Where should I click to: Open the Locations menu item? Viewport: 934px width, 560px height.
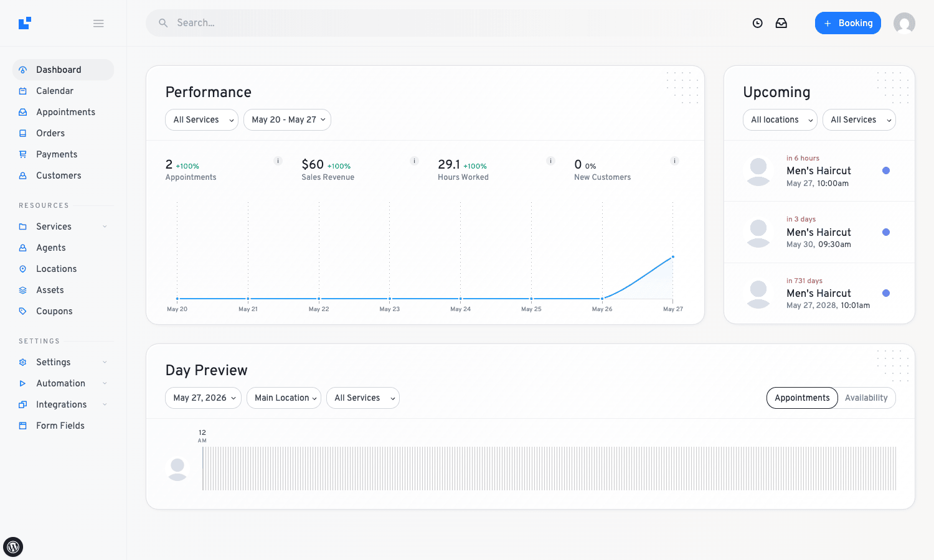pos(63,269)
